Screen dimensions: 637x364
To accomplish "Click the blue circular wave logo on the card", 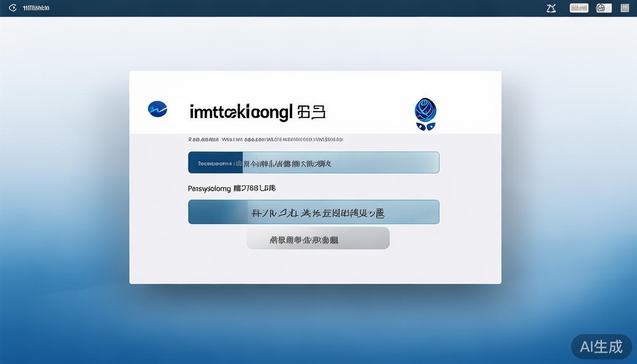I will point(158,109).
